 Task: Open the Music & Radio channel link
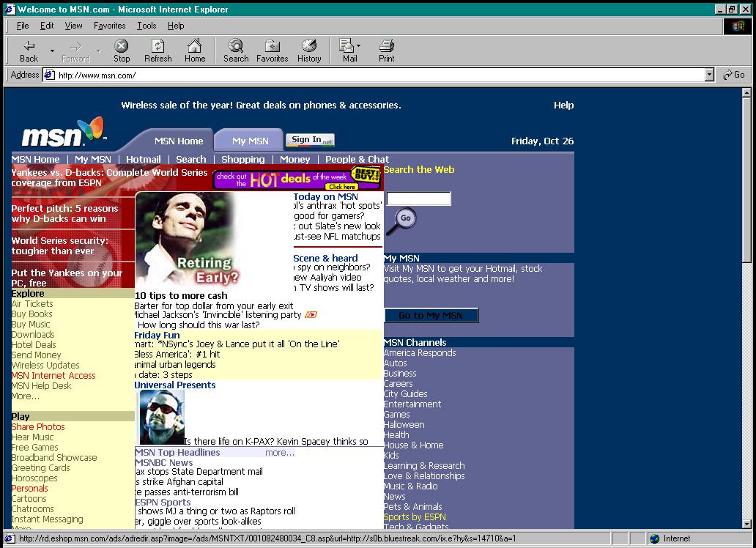click(410, 486)
